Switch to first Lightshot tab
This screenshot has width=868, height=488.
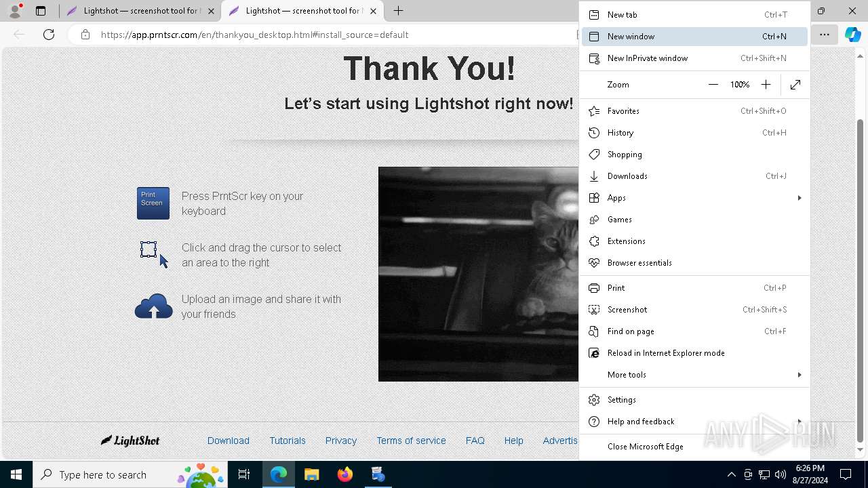(139, 11)
